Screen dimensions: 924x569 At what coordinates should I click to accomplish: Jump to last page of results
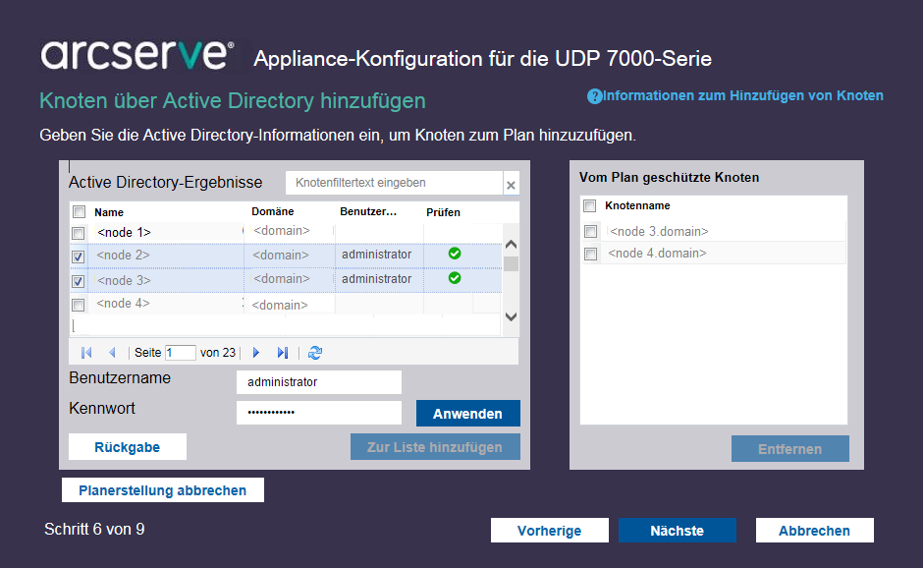[x=282, y=353]
